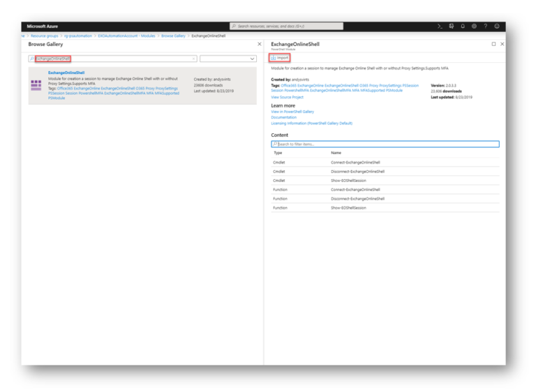Image resolution: width=536 pixels, height=392 pixels.
Task: Click the Microsoft Azure logo text
Action: point(43,27)
